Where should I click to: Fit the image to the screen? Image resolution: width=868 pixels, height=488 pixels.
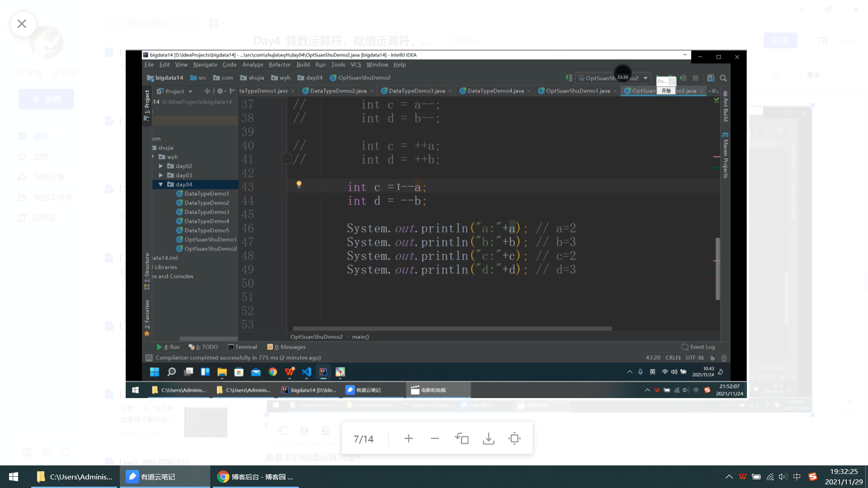514,439
